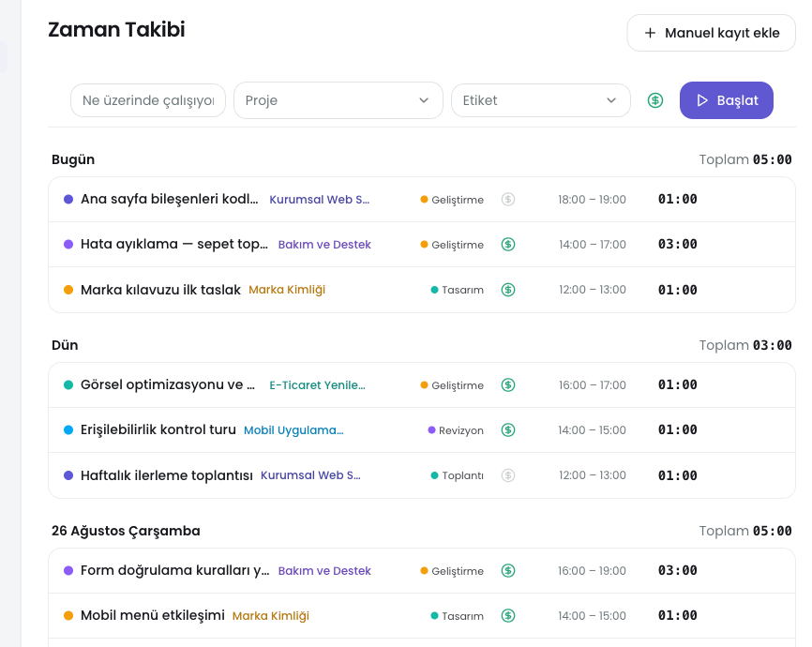Open E-Ticaret Yenile... project link
Image resolution: width=812 pixels, height=647 pixels.
tap(317, 384)
